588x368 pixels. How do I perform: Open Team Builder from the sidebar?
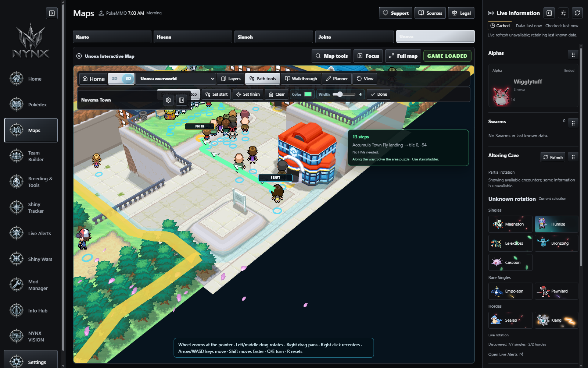coord(31,156)
